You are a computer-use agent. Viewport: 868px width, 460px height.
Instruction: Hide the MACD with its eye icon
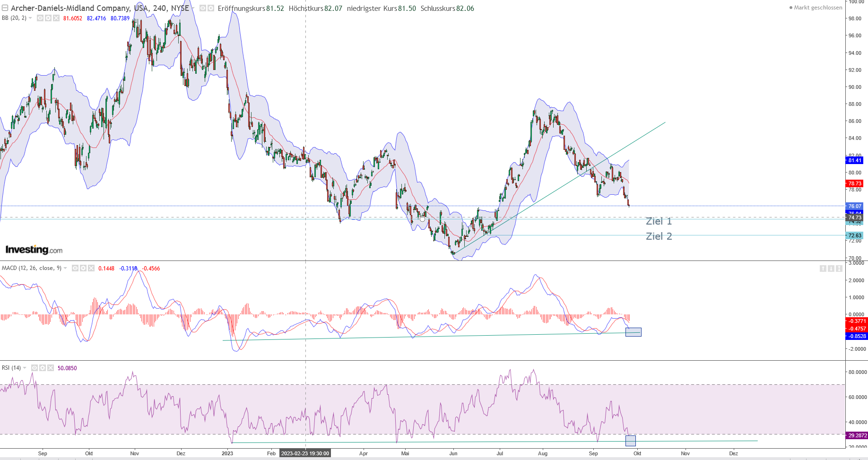pos(75,268)
